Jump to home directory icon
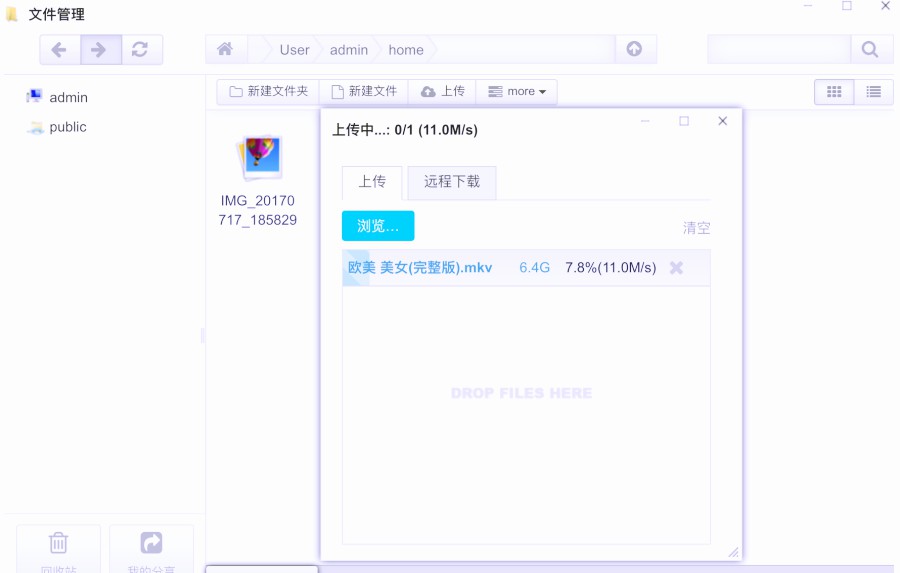 (x=226, y=49)
